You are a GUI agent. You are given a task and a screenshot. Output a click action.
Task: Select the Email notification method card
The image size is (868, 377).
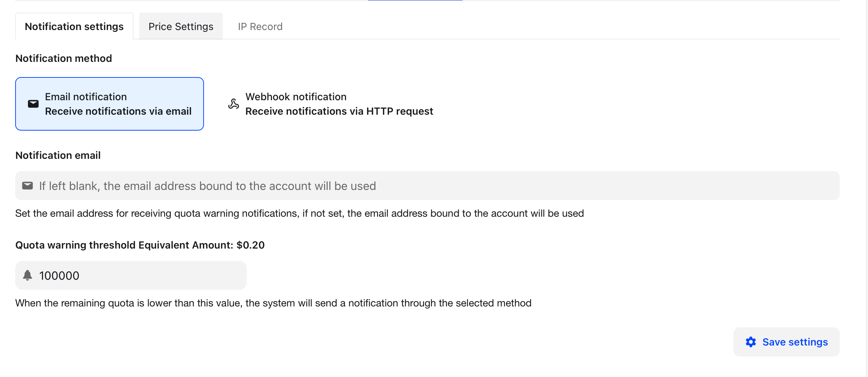tap(109, 104)
